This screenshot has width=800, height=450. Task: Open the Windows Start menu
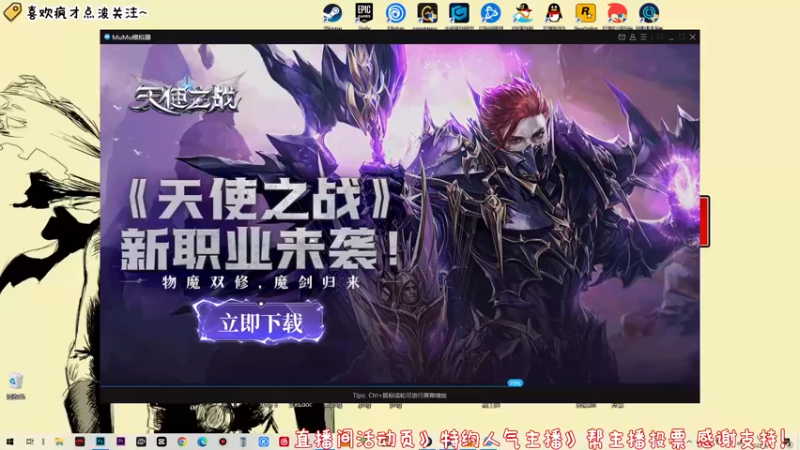9,442
